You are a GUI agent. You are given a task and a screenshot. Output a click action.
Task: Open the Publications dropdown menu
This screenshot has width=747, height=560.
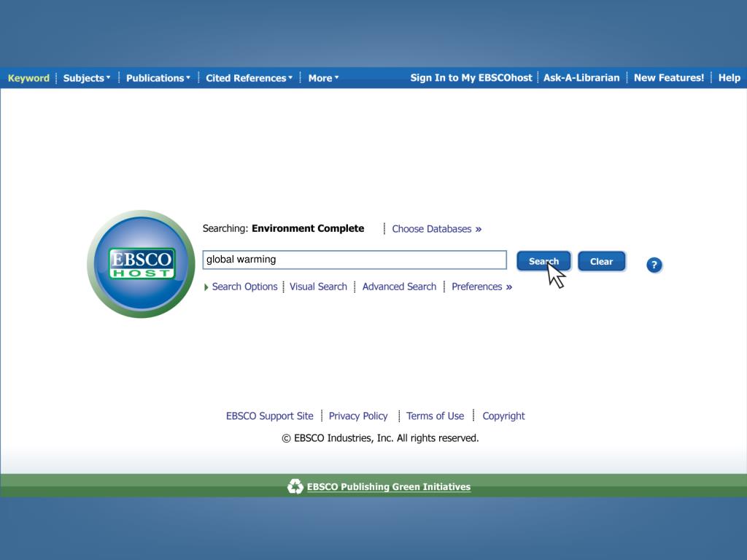point(158,78)
